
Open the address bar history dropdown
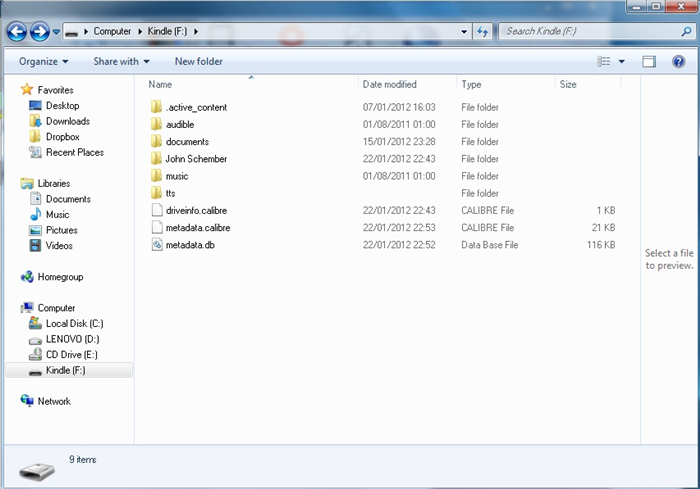coord(464,32)
